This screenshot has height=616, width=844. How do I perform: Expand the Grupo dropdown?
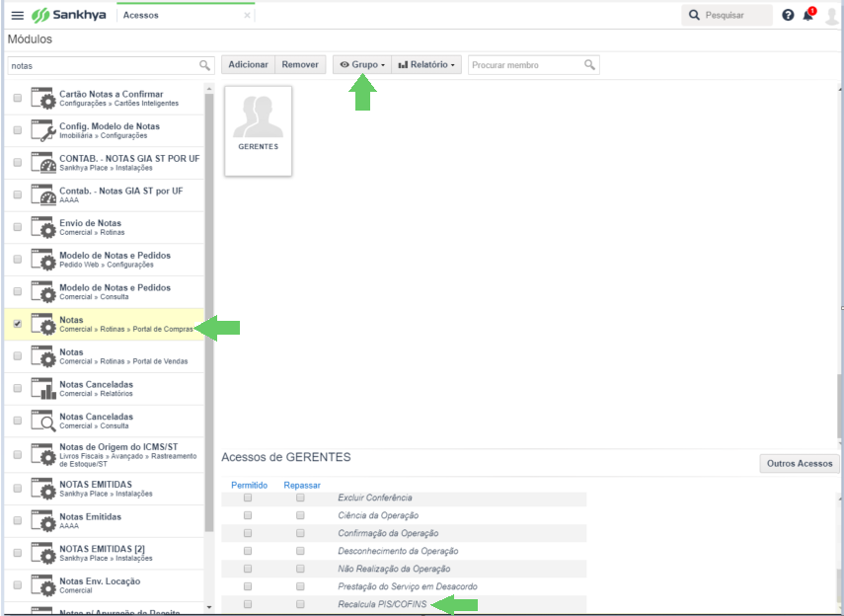pos(361,64)
